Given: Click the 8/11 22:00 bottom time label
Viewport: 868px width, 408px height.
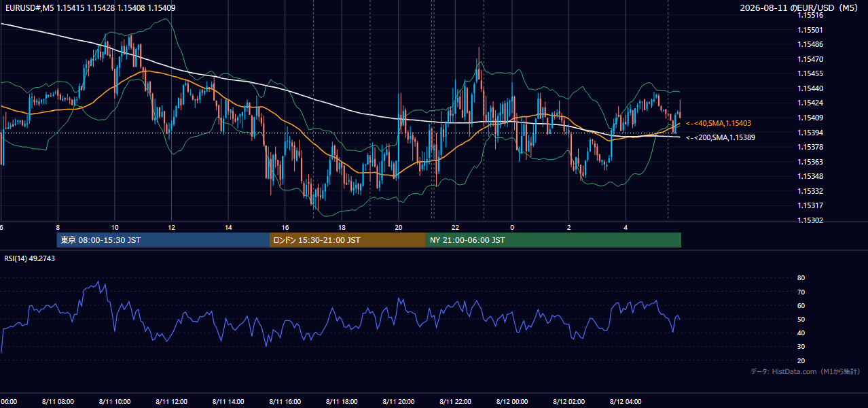Looking at the screenshot, I should (456, 402).
